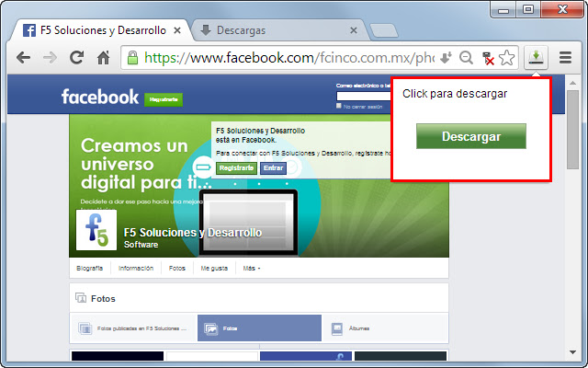Image resolution: width=588 pixels, height=368 pixels.
Task: Click the browser forward arrow
Action: click(x=50, y=58)
